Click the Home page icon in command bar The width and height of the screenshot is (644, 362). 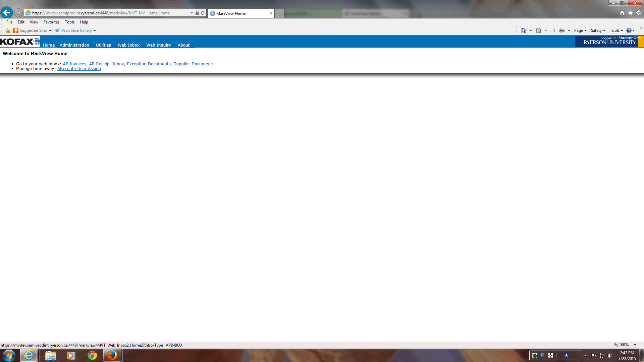pyautogui.click(x=523, y=31)
